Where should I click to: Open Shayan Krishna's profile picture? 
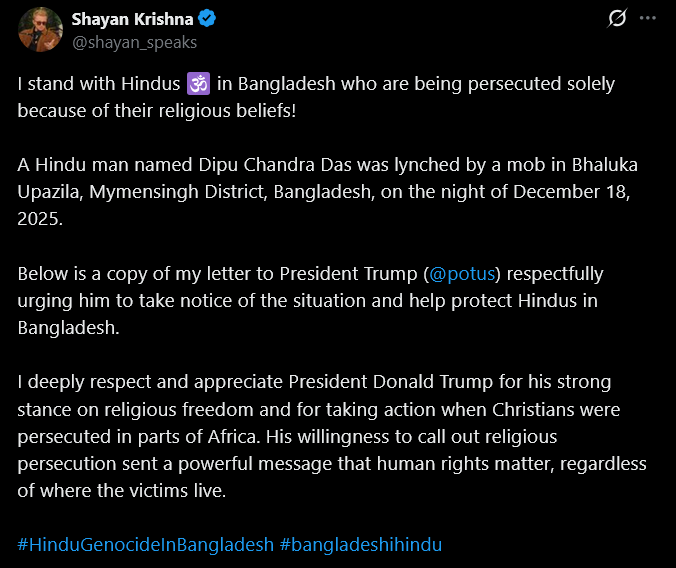click(40, 29)
